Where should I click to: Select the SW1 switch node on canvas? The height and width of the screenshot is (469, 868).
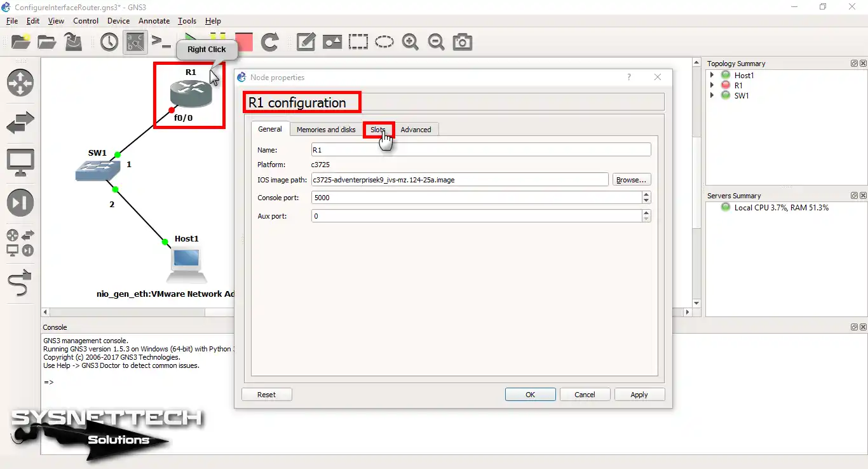pos(97,169)
